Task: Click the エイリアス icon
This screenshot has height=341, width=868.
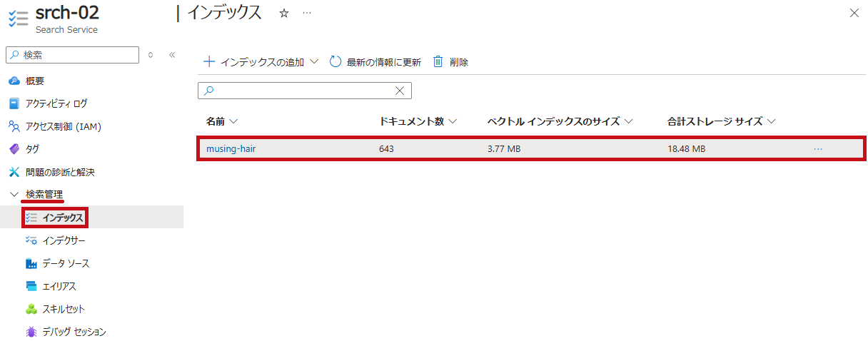Action: point(31,286)
